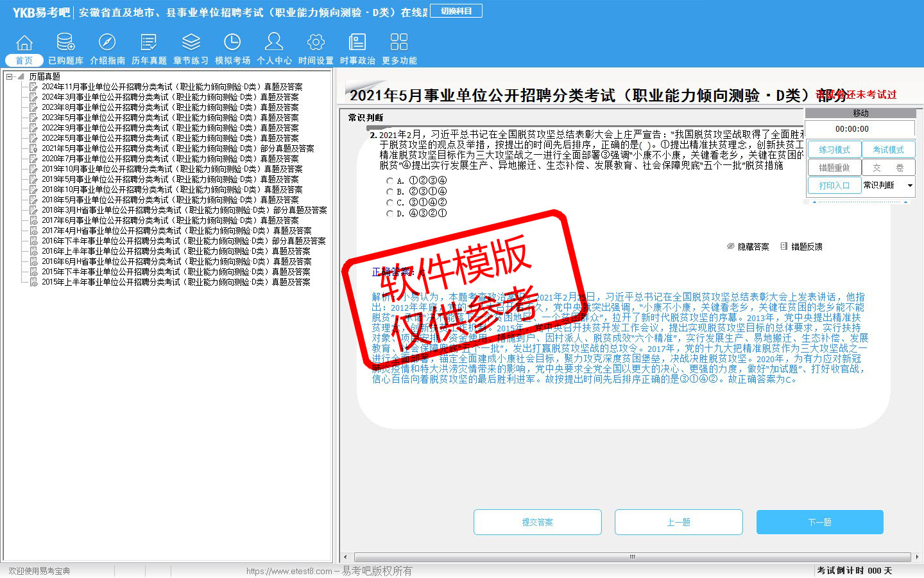
Task: Click the 下一题 next question button
Action: (x=819, y=522)
